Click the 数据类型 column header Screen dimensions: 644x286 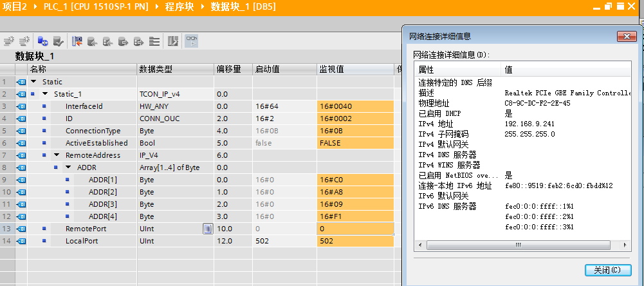click(x=176, y=69)
